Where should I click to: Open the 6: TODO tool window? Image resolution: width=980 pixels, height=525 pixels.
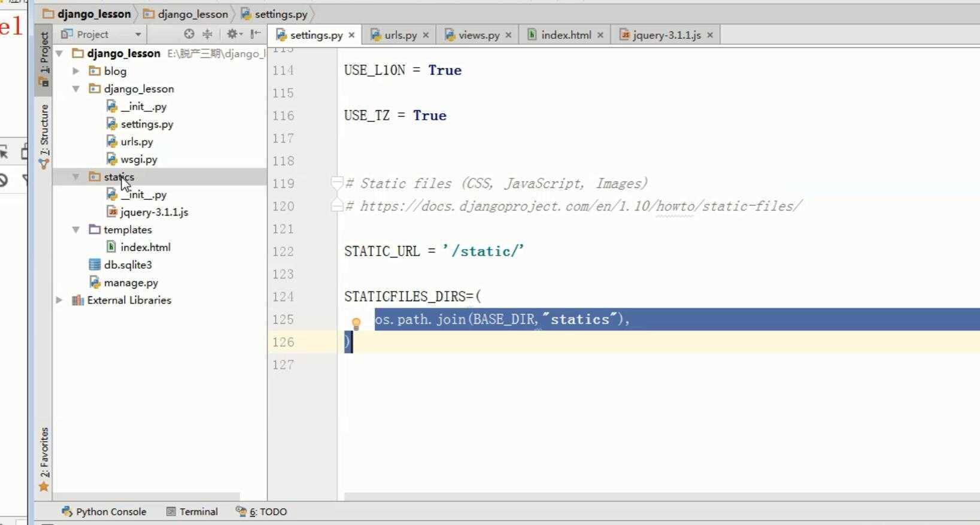click(261, 511)
